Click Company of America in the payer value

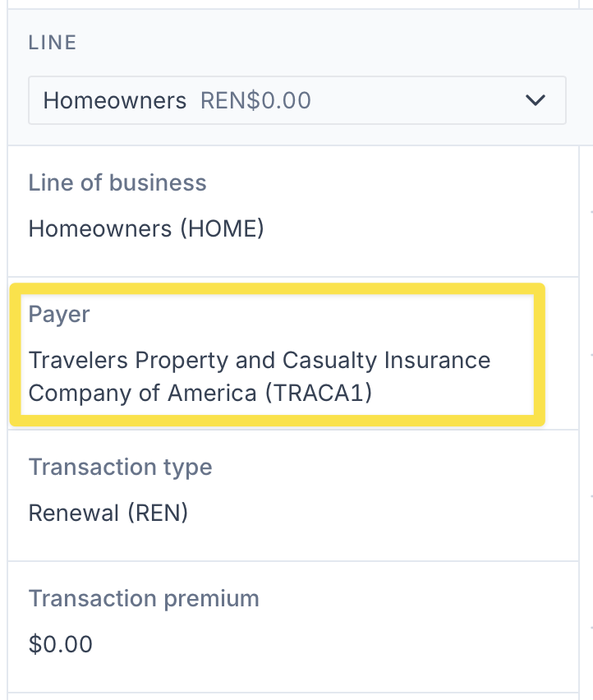[142, 394]
